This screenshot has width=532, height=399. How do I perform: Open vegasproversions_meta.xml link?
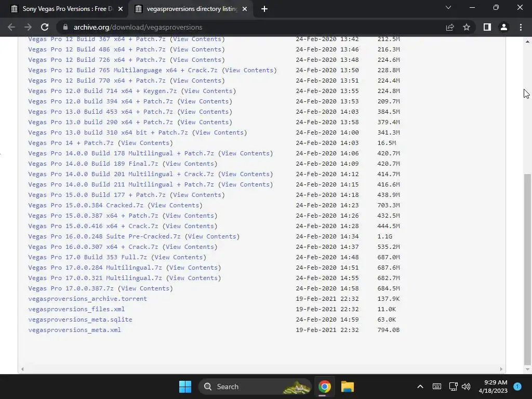point(75,330)
